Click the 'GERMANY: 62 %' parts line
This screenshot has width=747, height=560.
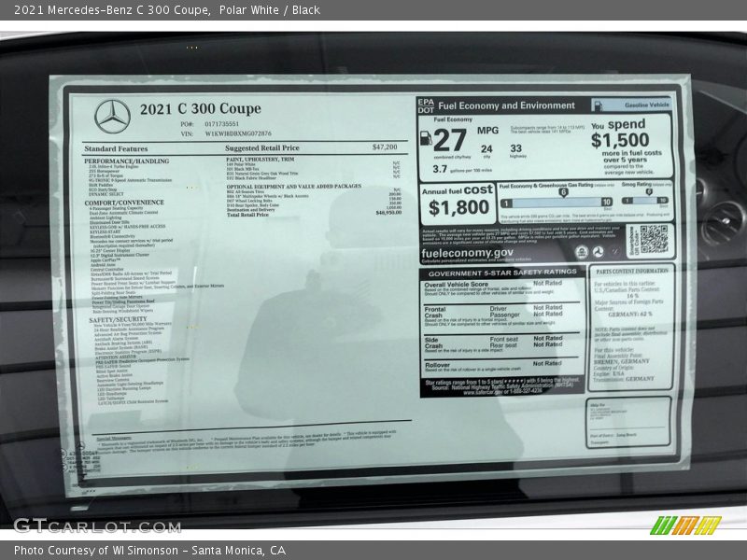(x=629, y=315)
